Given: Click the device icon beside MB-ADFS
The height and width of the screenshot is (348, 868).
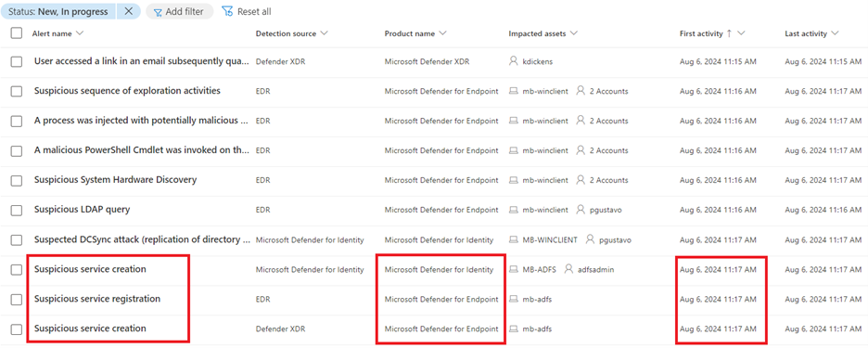Looking at the screenshot, I should [513, 269].
